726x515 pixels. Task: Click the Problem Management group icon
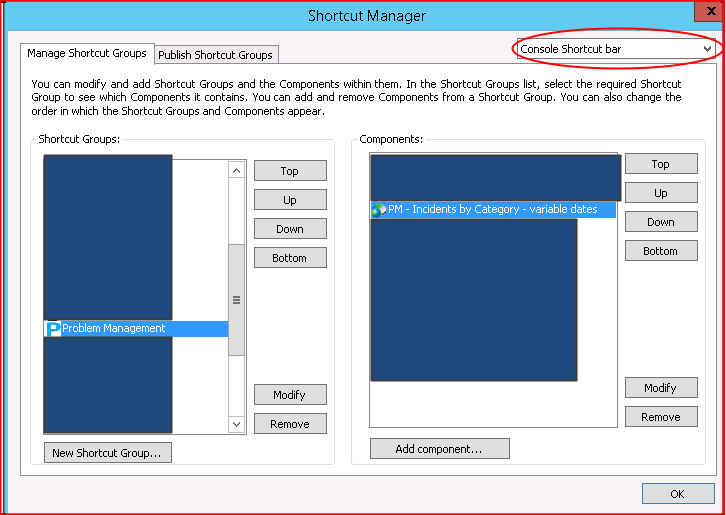(54, 329)
